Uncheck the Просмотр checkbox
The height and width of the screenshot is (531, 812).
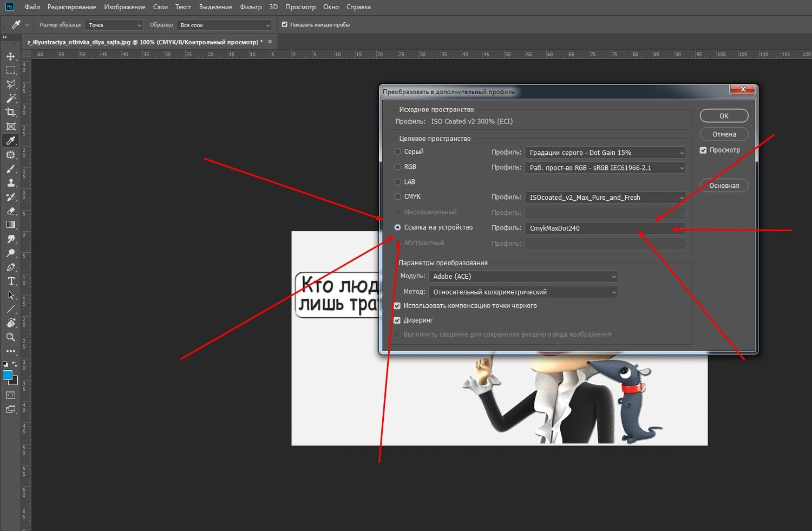pos(703,150)
